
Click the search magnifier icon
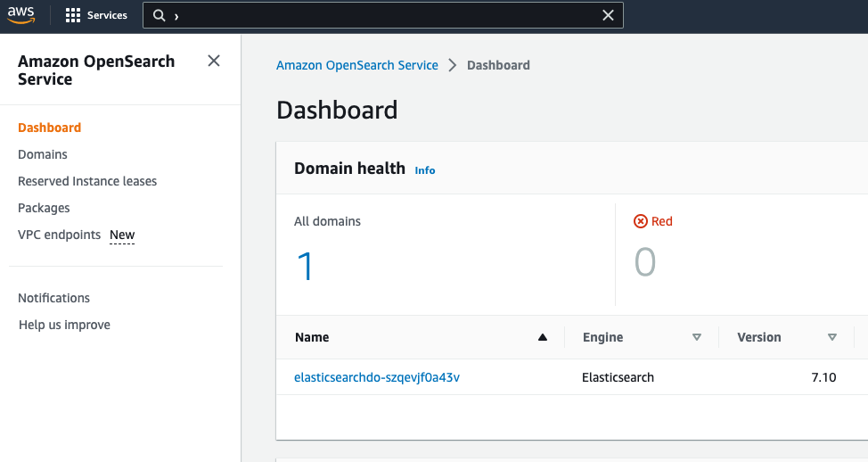click(159, 15)
